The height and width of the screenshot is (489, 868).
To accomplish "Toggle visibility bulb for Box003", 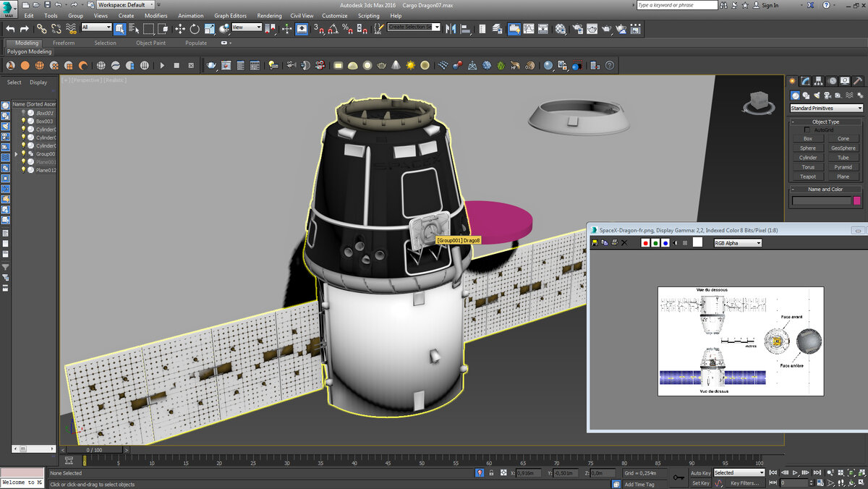I will pyautogui.click(x=23, y=121).
